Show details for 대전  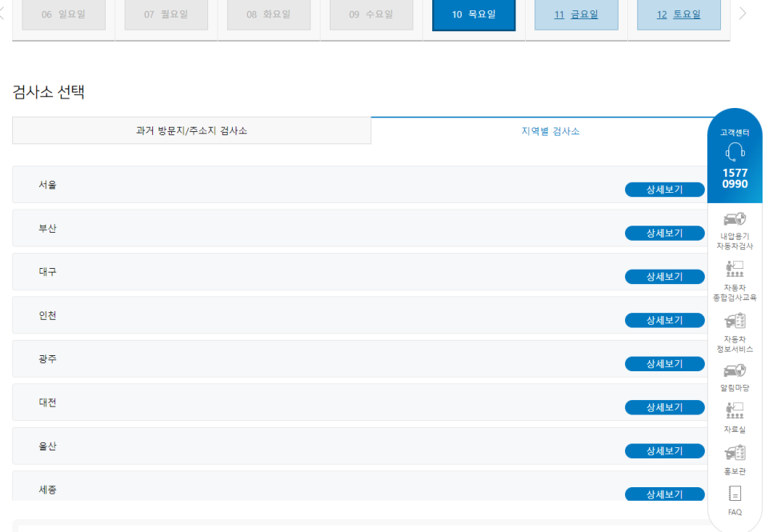tap(664, 407)
